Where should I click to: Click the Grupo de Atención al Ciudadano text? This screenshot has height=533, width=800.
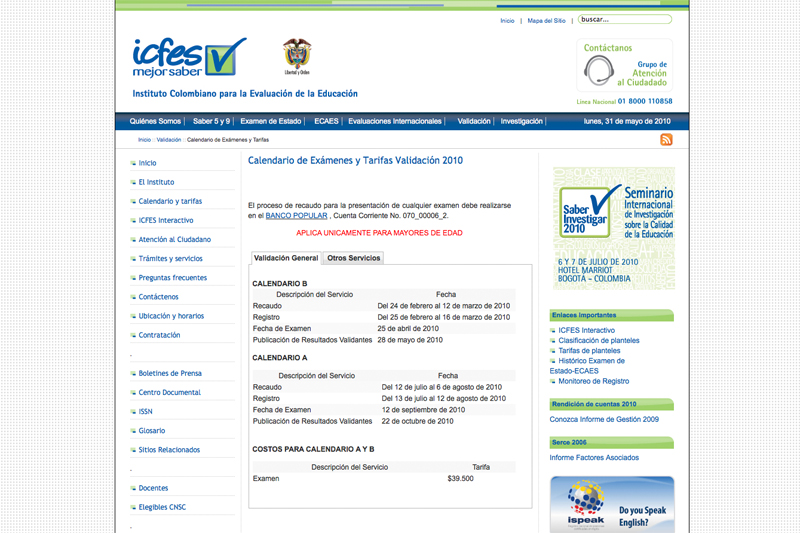click(x=642, y=73)
